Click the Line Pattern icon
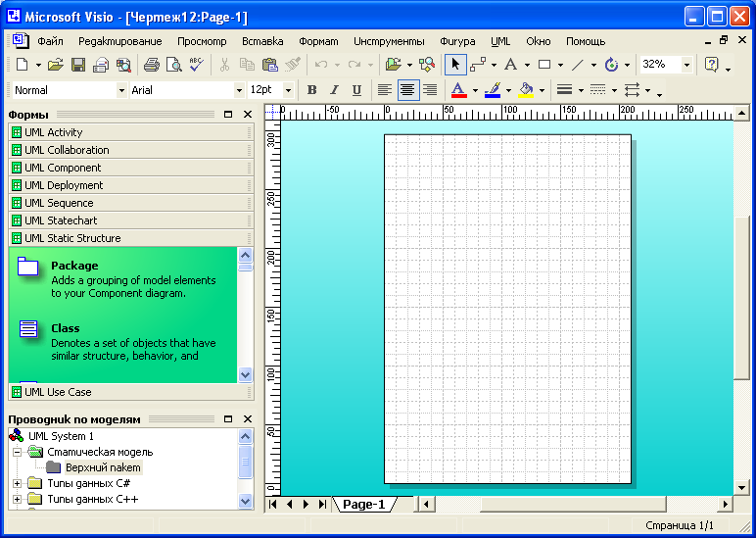 tap(598, 90)
